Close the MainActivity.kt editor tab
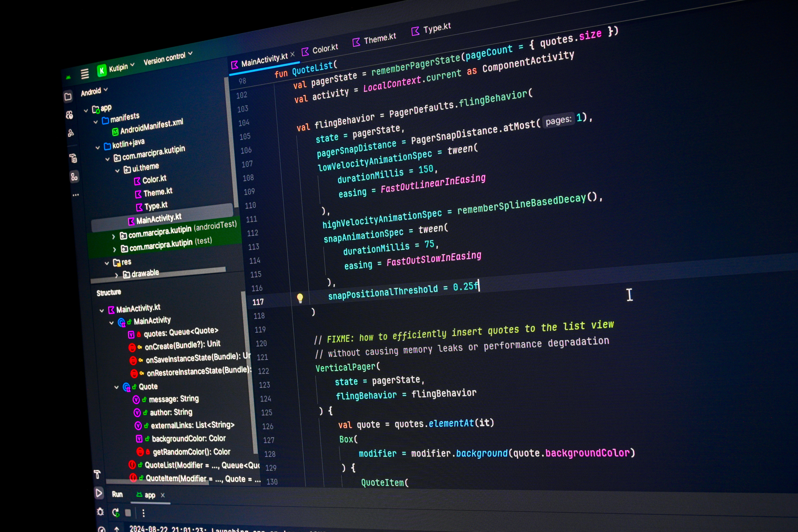The width and height of the screenshot is (798, 532). pyautogui.click(x=293, y=54)
